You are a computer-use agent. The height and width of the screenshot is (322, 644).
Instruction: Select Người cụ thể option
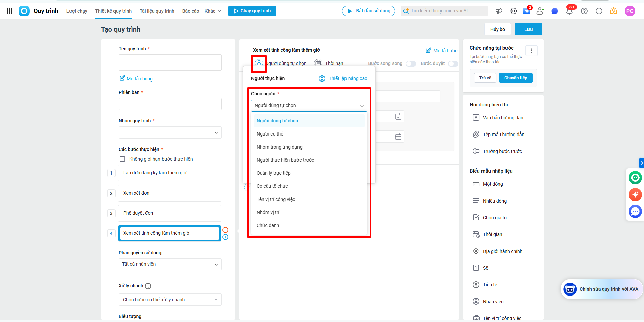309,134
